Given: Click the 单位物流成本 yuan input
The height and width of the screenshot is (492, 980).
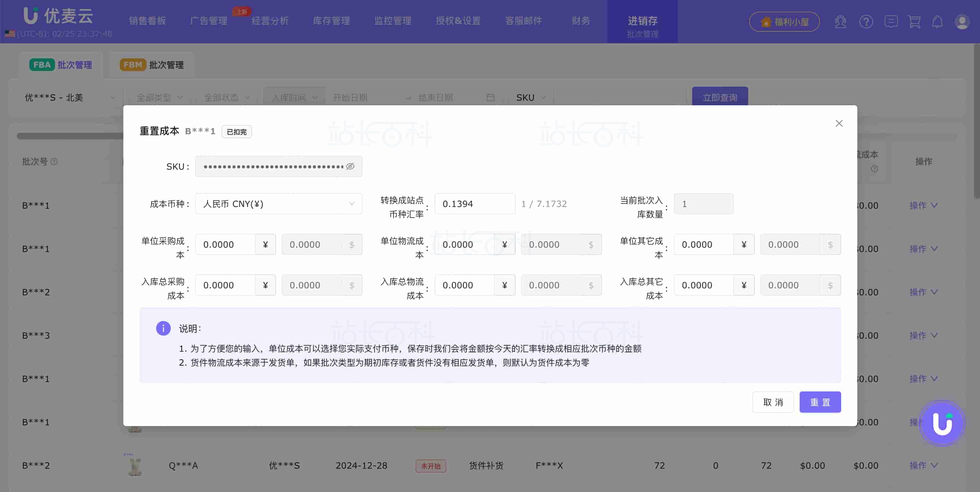Looking at the screenshot, I should pyautogui.click(x=465, y=244).
